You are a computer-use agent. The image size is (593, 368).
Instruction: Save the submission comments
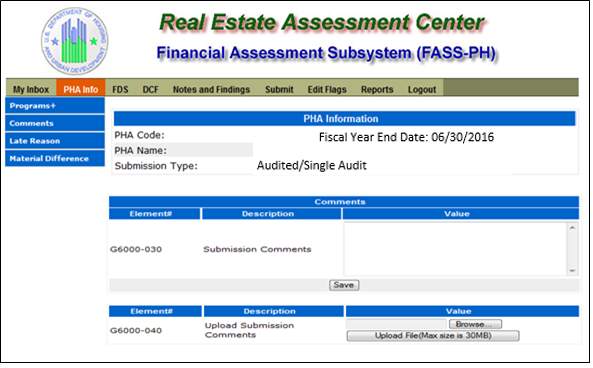point(344,285)
